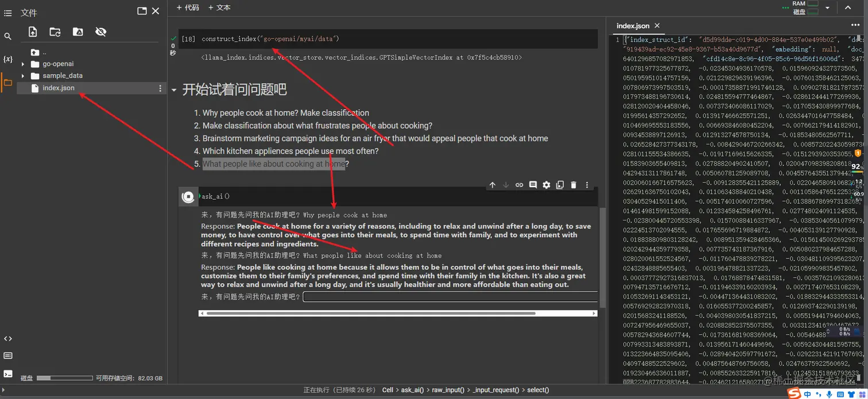Add a comment to the cell
The width and height of the screenshot is (868, 399).
coord(533,185)
